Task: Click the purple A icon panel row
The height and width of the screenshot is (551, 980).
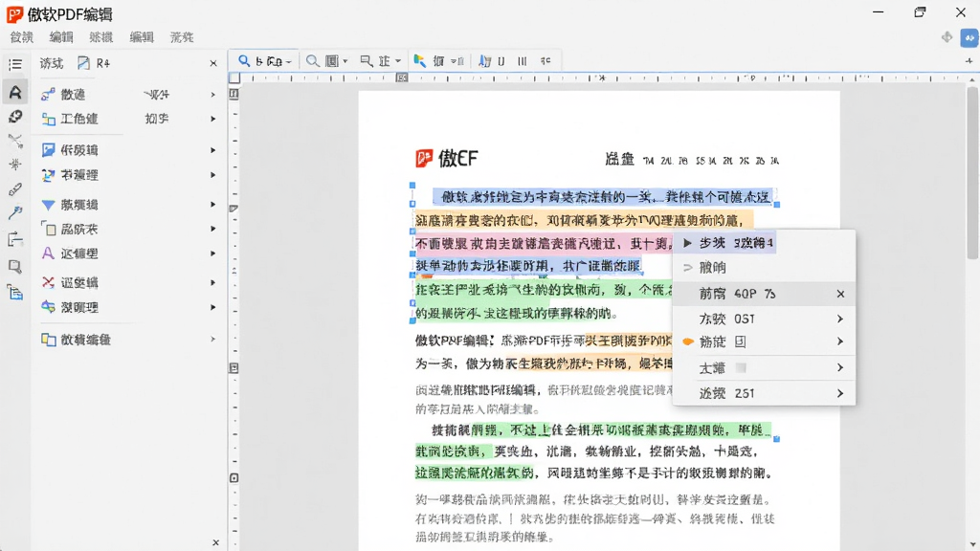Action: coord(48,253)
